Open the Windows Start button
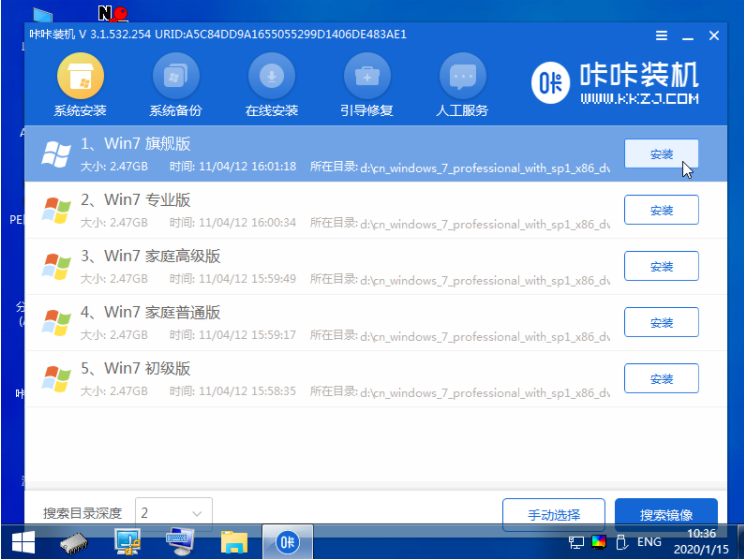 (23, 542)
